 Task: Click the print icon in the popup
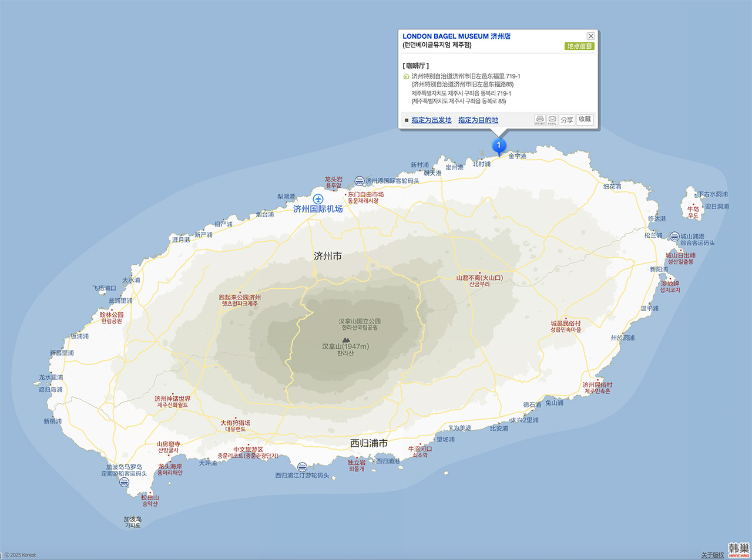[x=540, y=120]
